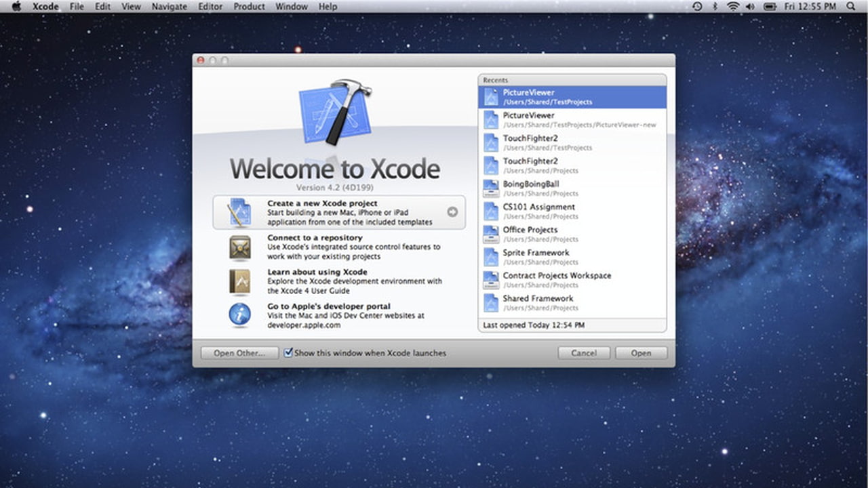The width and height of the screenshot is (868, 488).
Task: Click the Fri 12:55 PM clock
Action: coord(810,6)
